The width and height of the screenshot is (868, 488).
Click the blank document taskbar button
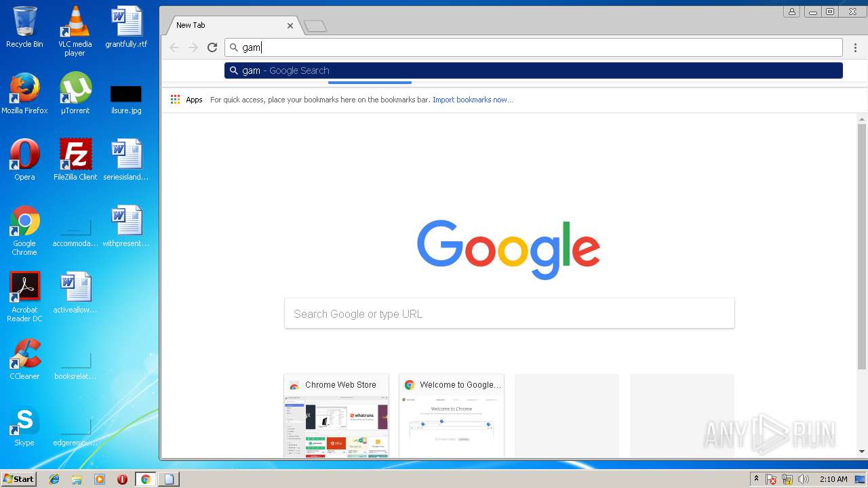tap(168, 479)
